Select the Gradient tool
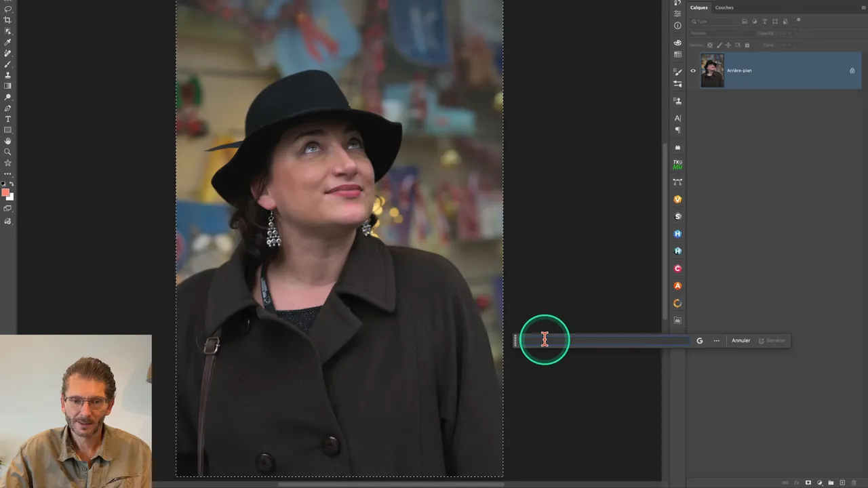 [8, 86]
